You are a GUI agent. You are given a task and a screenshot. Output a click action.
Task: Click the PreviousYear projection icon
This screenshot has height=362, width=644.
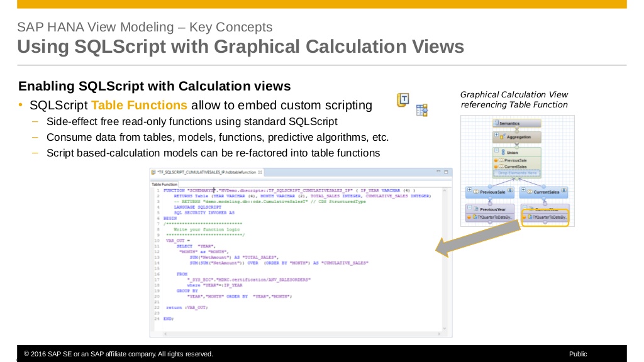tap(477, 209)
